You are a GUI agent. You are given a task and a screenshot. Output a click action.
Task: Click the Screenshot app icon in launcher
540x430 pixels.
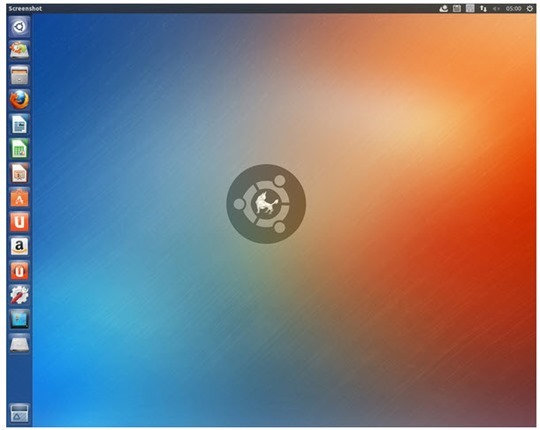19,320
